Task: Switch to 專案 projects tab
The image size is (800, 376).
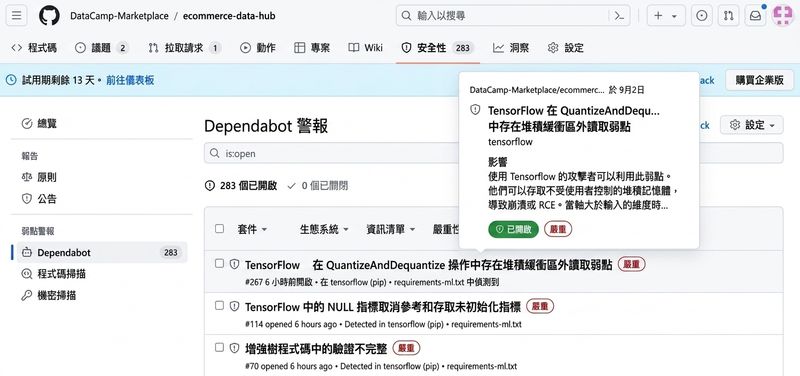Action: (312, 48)
